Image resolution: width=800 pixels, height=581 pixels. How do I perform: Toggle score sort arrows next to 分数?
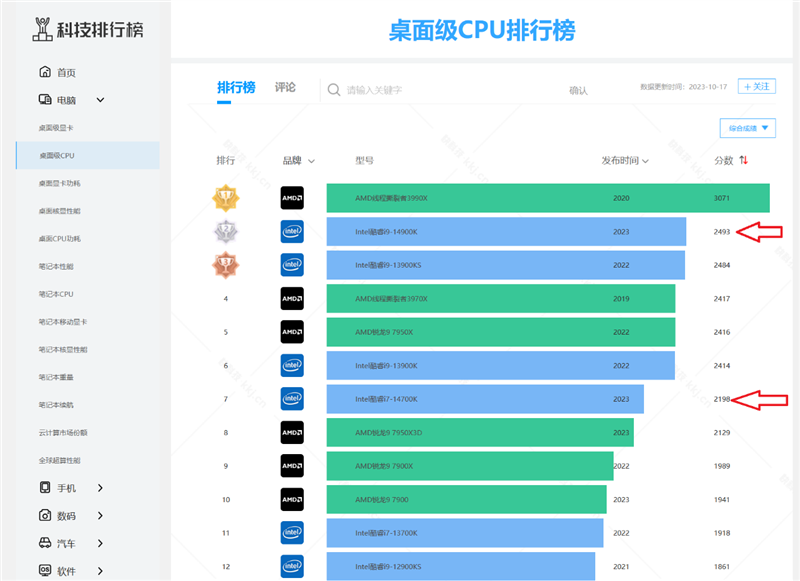pos(744,160)
